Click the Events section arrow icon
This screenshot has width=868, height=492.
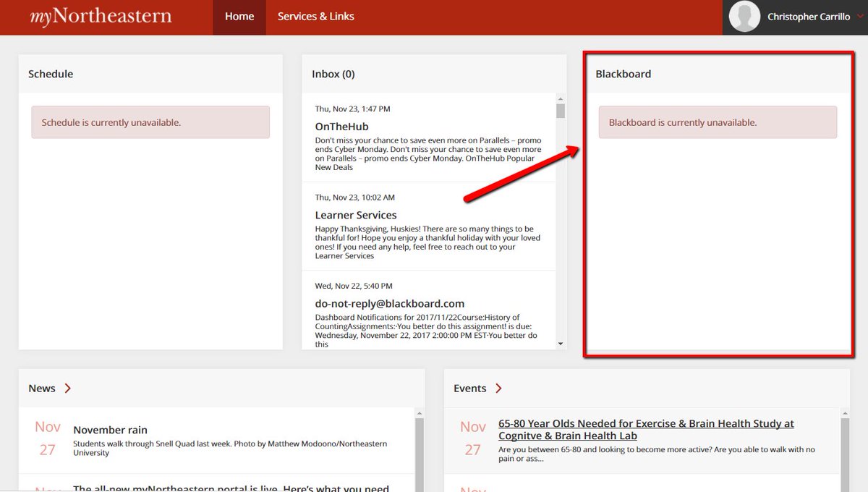tap(498, 389)
